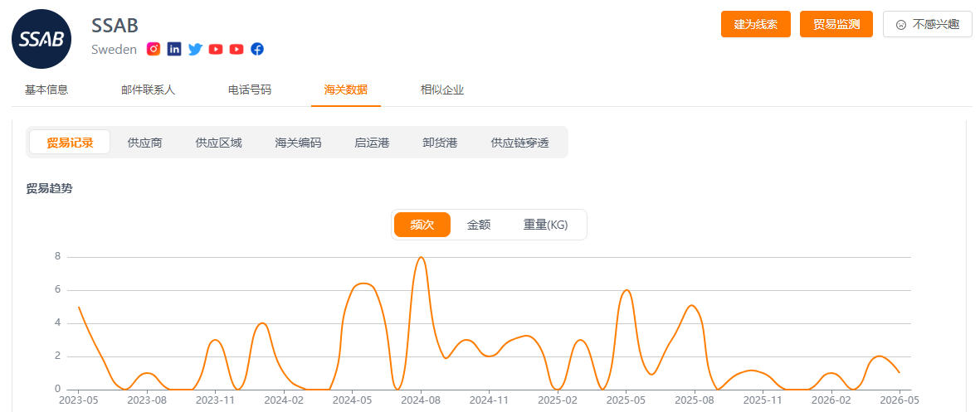Open the 电话号码 tab
This screenshot has width=980, height=412.
250,90
